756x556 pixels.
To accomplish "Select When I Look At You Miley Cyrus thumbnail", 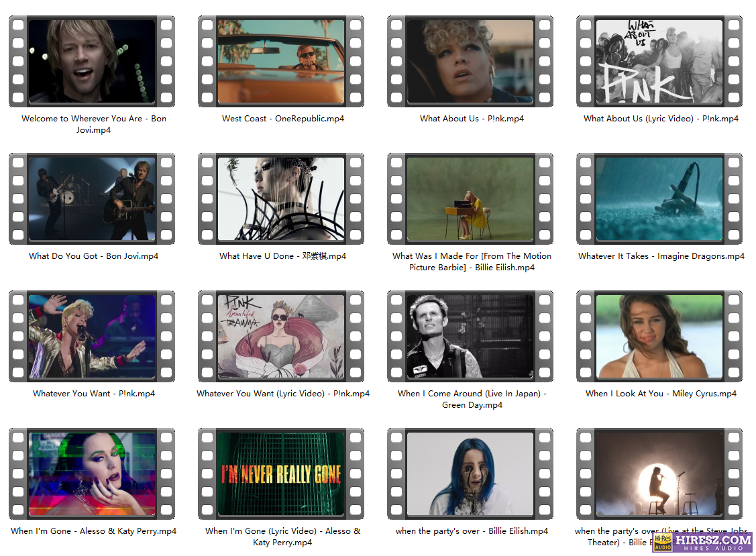I will coord(659,336).
